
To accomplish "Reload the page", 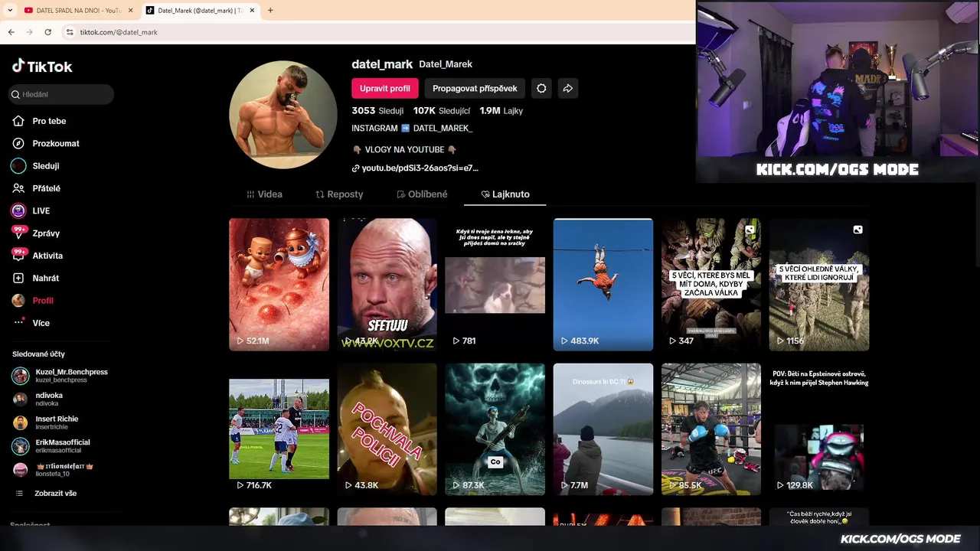I will click(x=47, y=32).
